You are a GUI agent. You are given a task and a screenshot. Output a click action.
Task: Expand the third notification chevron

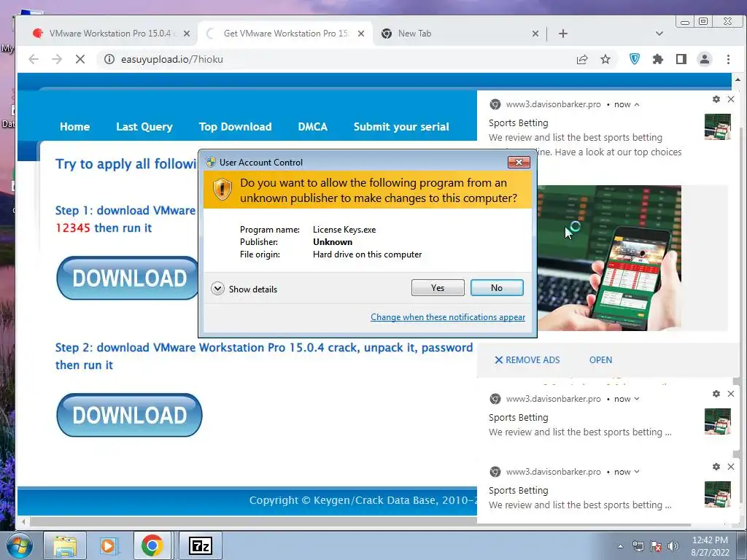tap(637, 472)
